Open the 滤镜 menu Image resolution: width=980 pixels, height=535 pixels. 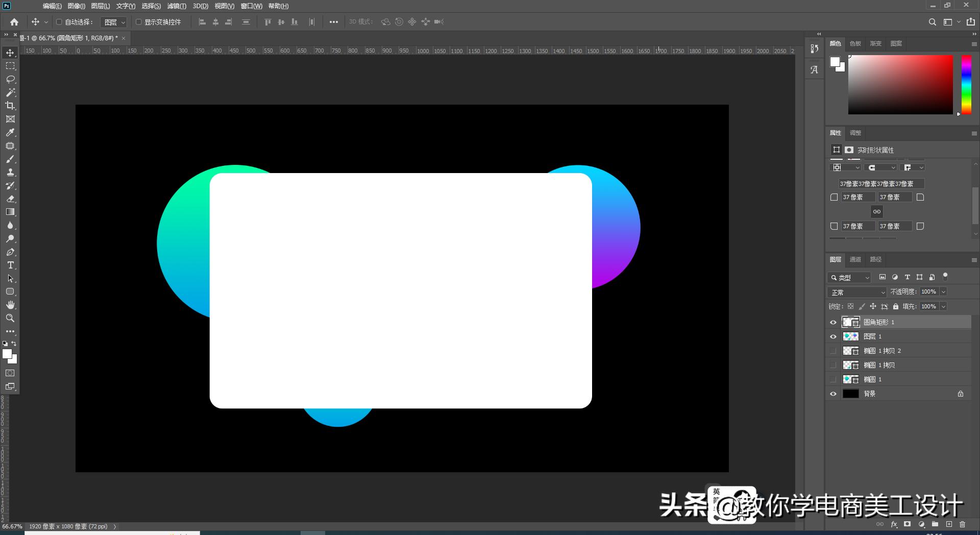point(176,6)
